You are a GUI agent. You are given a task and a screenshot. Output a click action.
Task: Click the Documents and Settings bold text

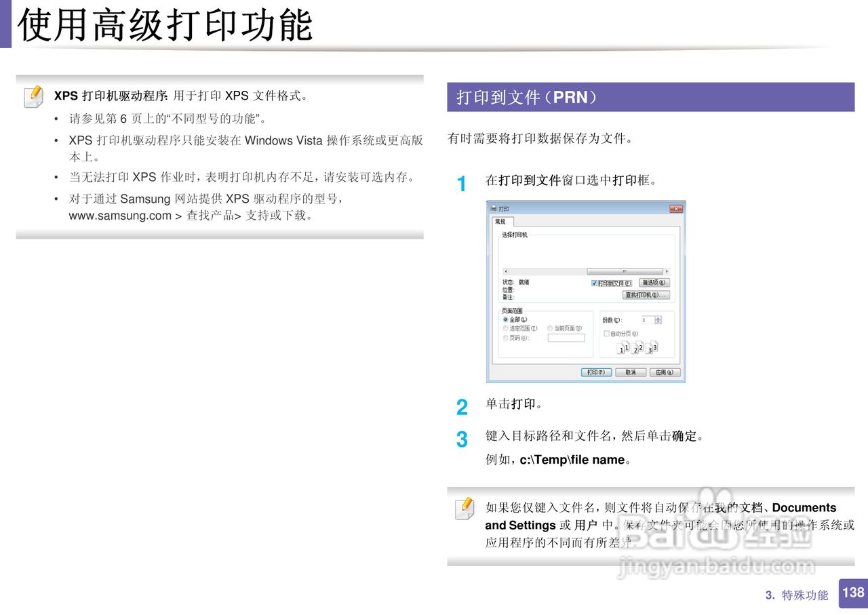pyautogui.click(x=661, y=517)
